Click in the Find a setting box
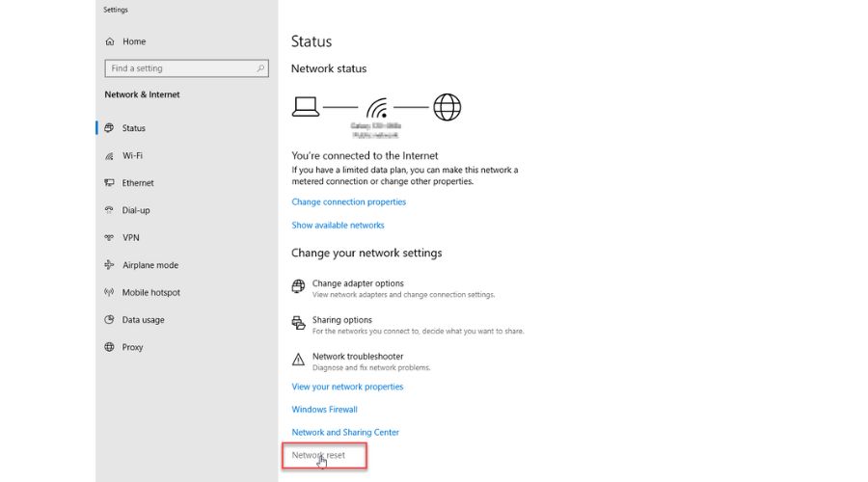 [x=178, y=68]
